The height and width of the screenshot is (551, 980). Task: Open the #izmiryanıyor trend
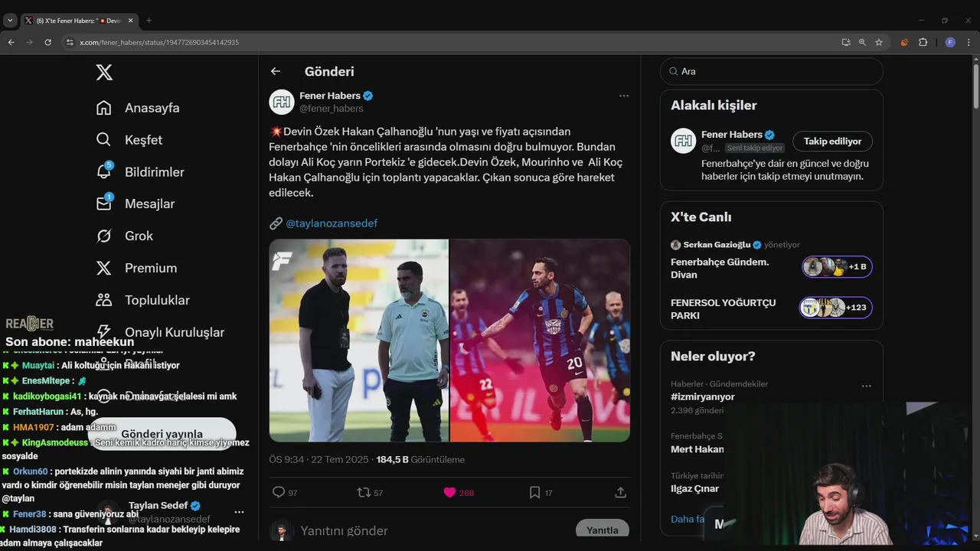point(703,396)
